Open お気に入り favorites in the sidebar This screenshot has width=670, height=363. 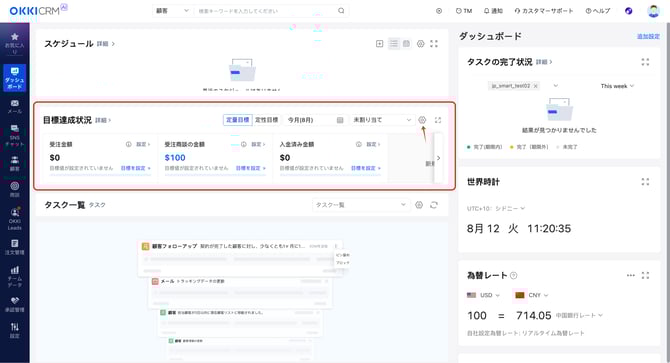pos(15,43)
